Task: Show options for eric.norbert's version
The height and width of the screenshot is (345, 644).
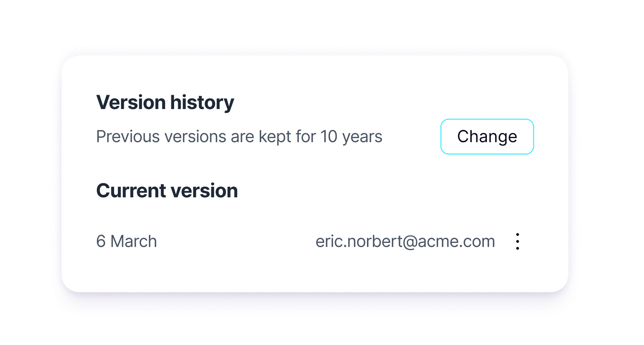Action: pyautogui.click(x=517, y=241)
